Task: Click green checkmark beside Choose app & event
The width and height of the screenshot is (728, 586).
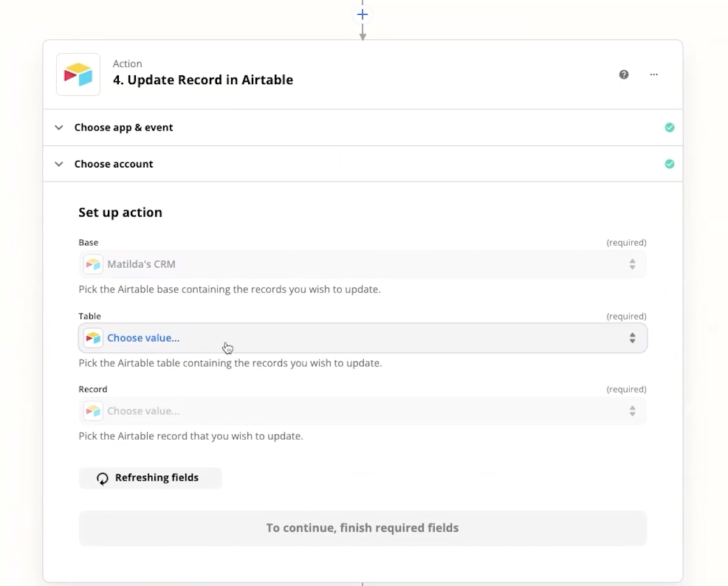Action: (669, 127)
